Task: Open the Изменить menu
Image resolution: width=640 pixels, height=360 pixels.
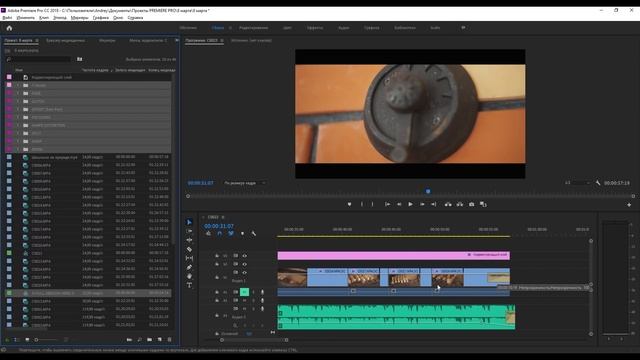Action: coord(25,18)
